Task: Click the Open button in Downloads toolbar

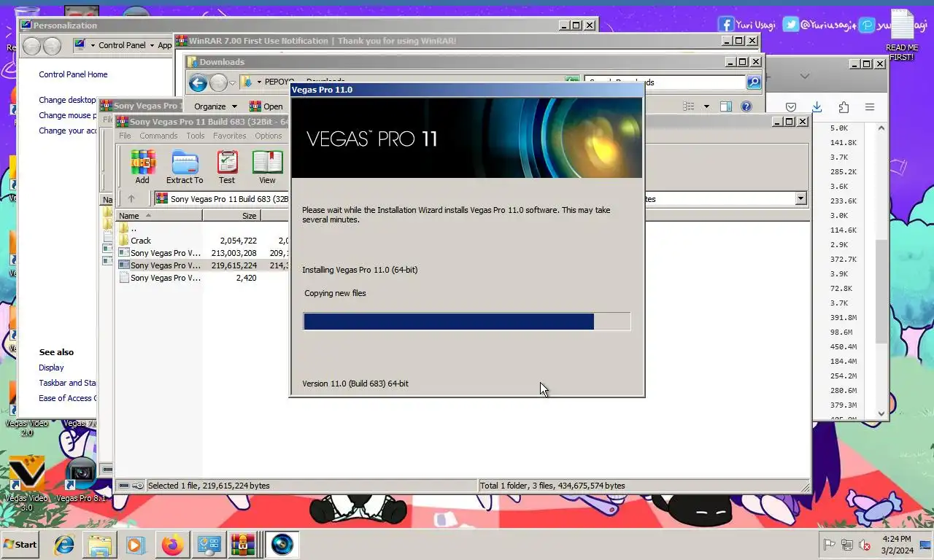Action: [x=266, y=106]
